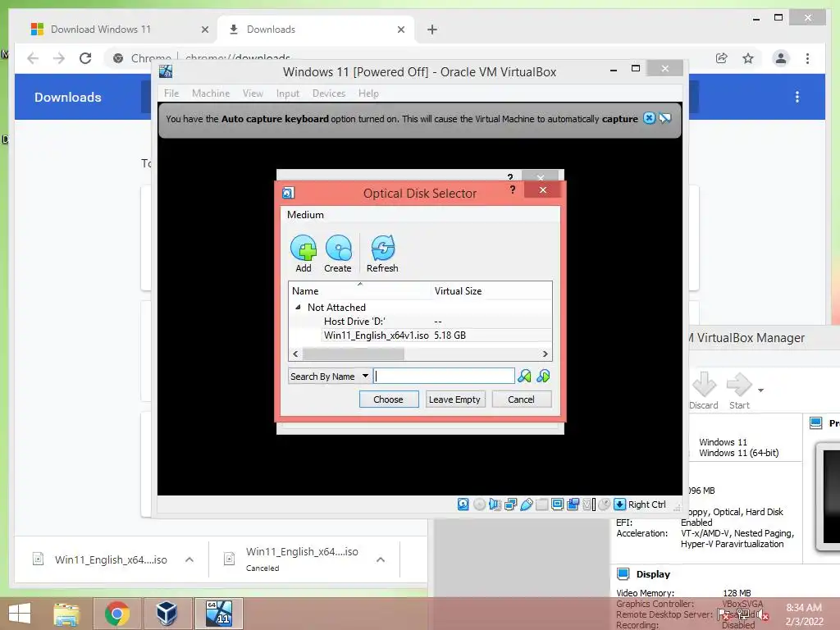Click shared folders icon in VM status bar

[541, 504]
